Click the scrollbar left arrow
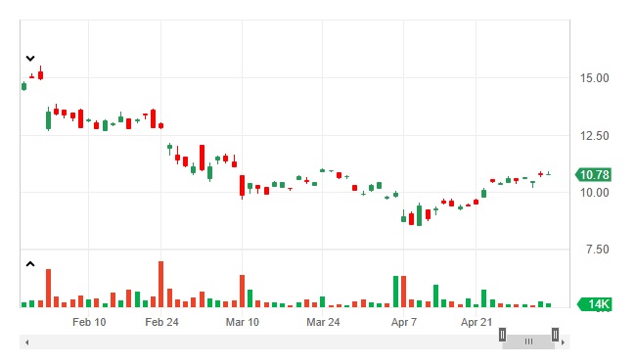636x364 pixels. coord(26,342)
